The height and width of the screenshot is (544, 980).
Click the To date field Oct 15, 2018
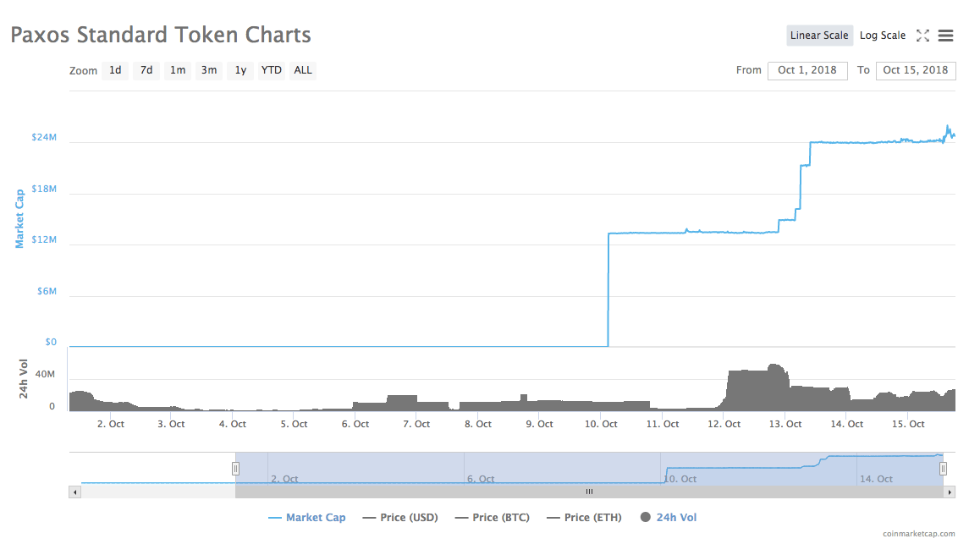(x=916, y=70)
